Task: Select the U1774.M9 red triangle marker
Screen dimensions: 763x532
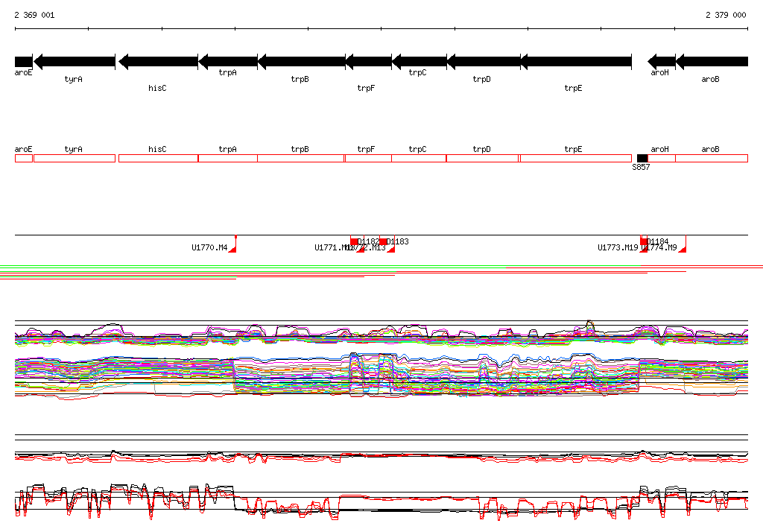Action: click(681, 248)
